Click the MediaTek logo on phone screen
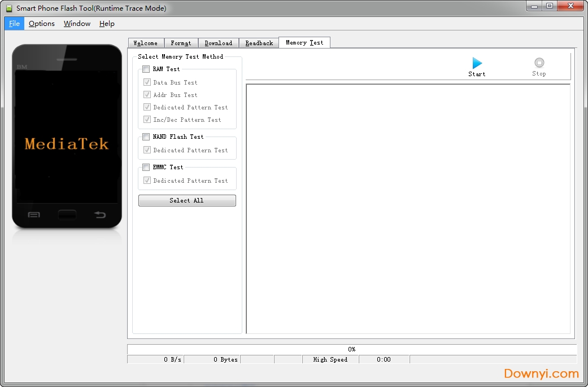 click(x=67, y=144)
